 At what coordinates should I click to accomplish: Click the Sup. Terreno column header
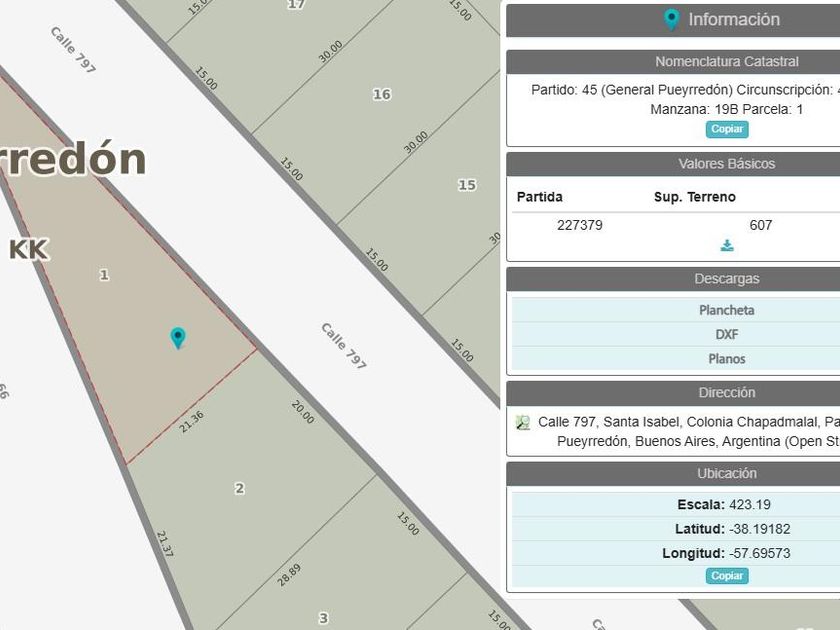point(695,197)
